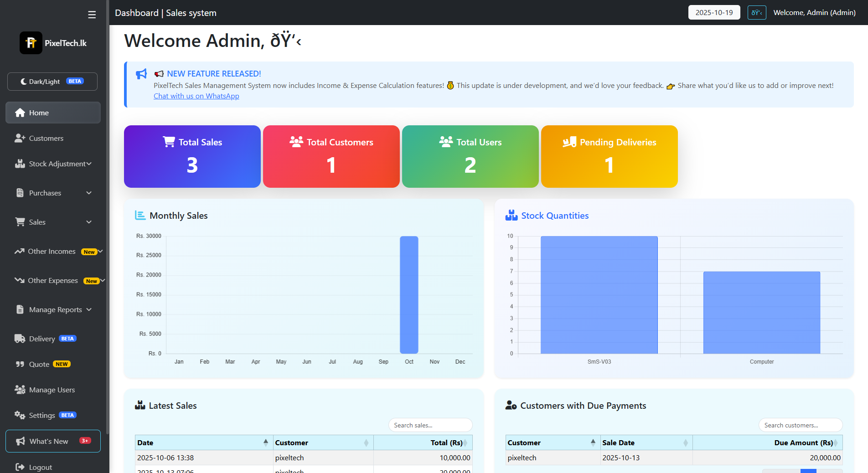The width and height of the screenshot is (868, 473).
Task: Open the What's New button
Action: click(53, 441)
